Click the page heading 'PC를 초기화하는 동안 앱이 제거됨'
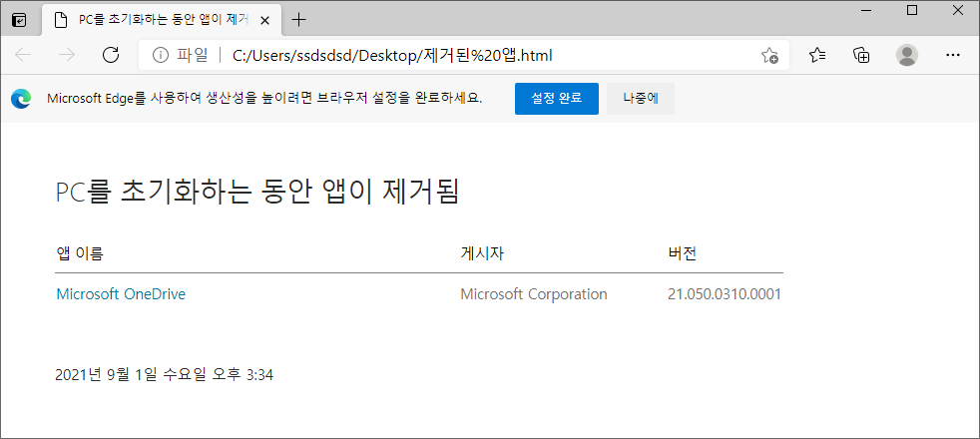Image resolution: width=980 pixels, height=439 pixels. click(x=257, y=193)
